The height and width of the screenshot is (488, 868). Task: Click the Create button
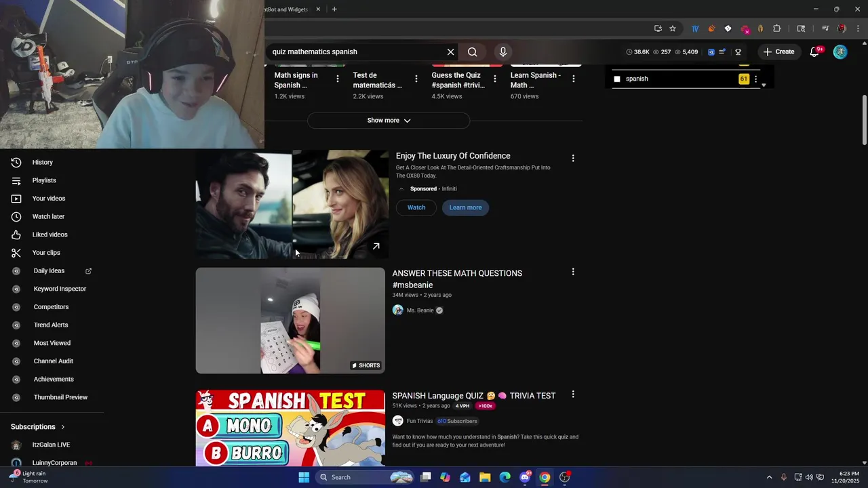click(x=778, y=52)
